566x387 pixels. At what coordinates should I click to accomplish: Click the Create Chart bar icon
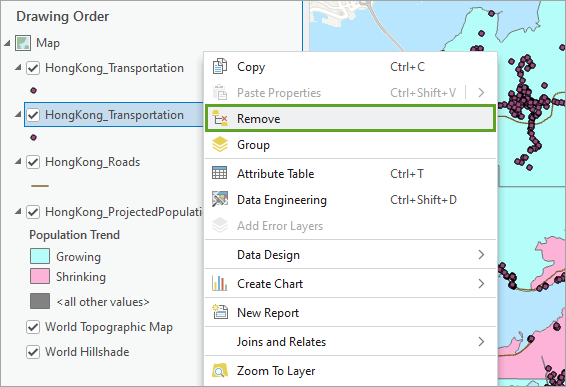[220, 283]
